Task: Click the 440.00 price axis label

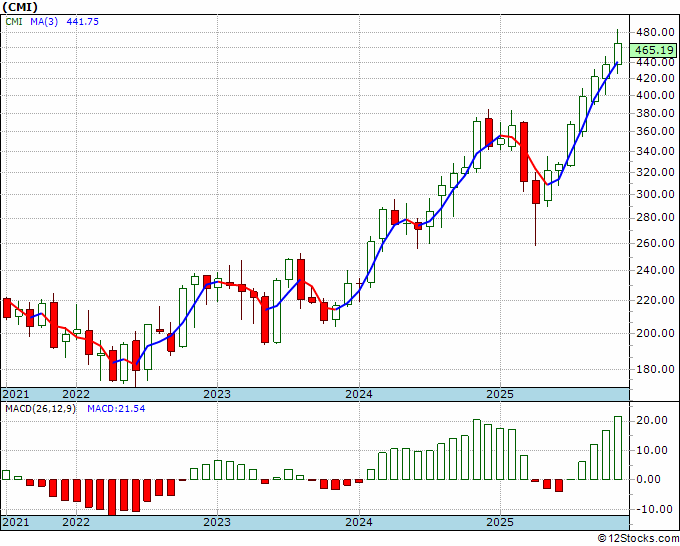Action: (655, 62)
